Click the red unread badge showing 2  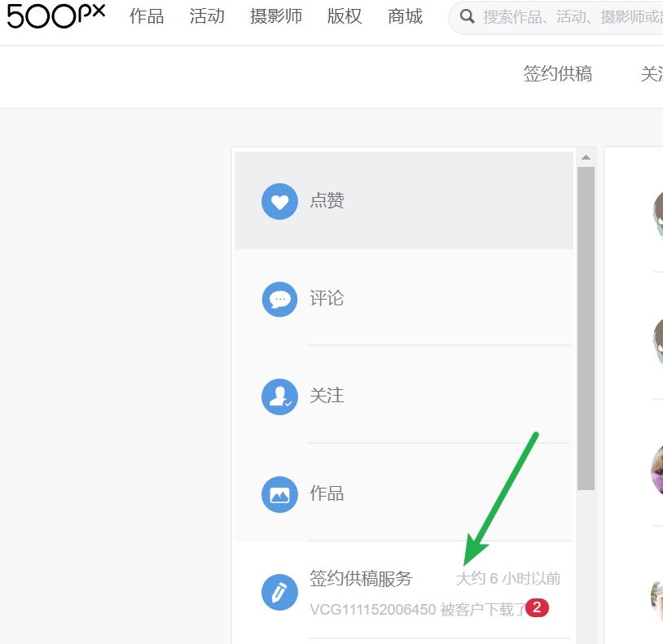click(537, 607)
